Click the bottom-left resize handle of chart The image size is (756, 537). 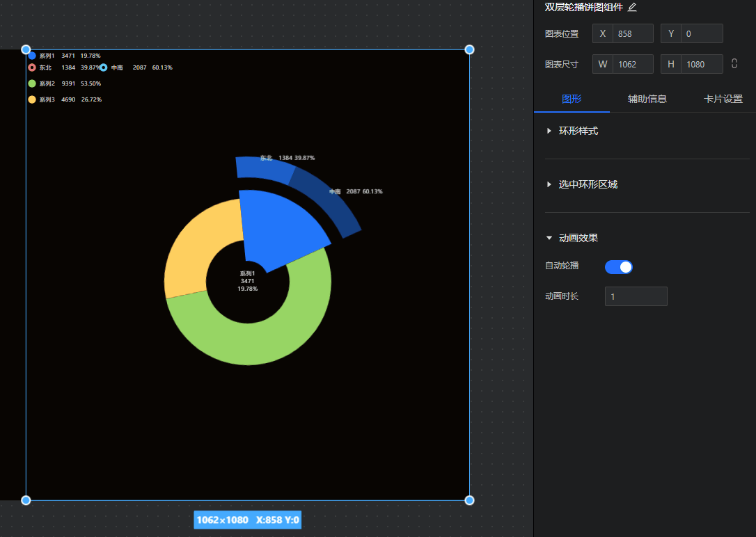click(x=26, y=500)
